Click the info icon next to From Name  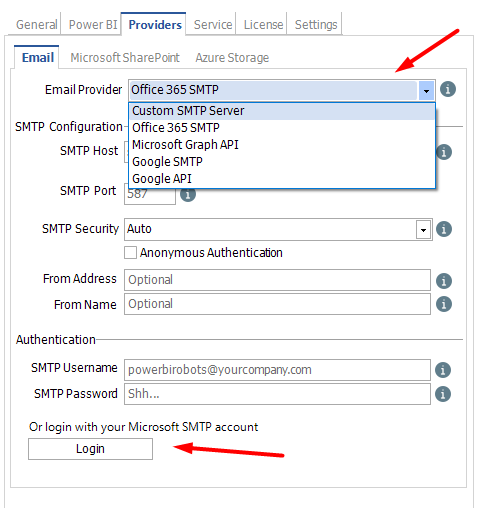[444, 304]
